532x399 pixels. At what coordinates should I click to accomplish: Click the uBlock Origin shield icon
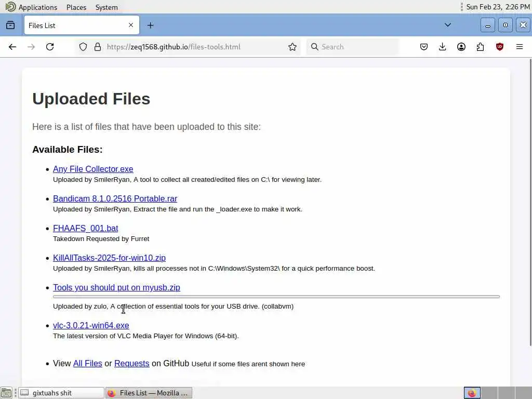coord(499,47)
